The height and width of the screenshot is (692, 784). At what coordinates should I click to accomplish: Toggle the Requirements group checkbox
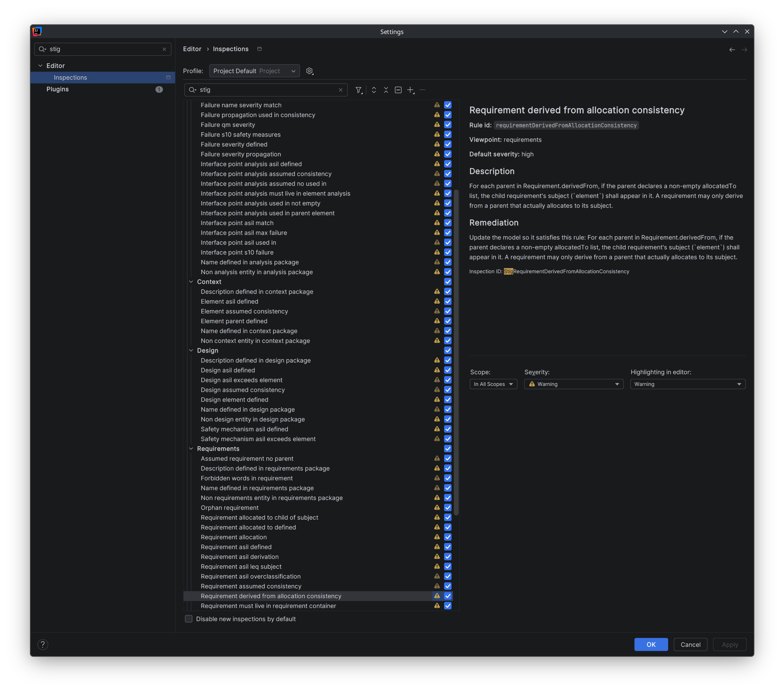point(448,449)
